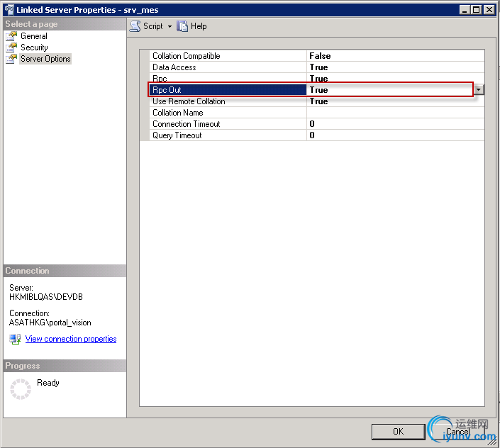Click the Collation Name label
This screenshot has width=500, height=448.
pos(177,113)
